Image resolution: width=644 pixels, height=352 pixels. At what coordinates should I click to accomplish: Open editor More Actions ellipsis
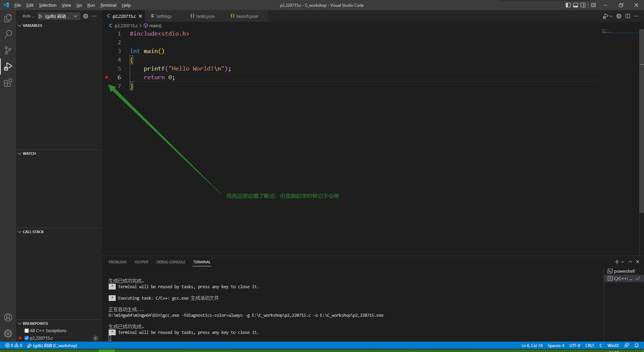tap(636, 16)
